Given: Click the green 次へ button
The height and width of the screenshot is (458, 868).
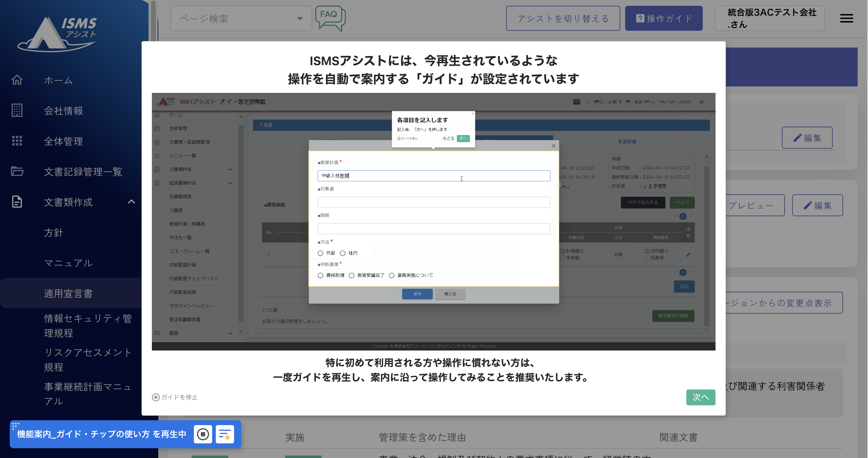Looking at the screenshot, I should (700, 397).
